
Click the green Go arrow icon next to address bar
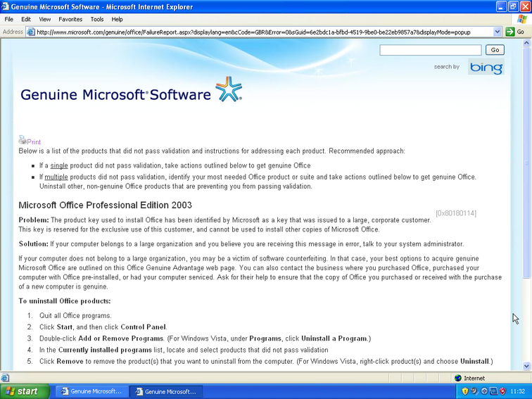point(509,32)
